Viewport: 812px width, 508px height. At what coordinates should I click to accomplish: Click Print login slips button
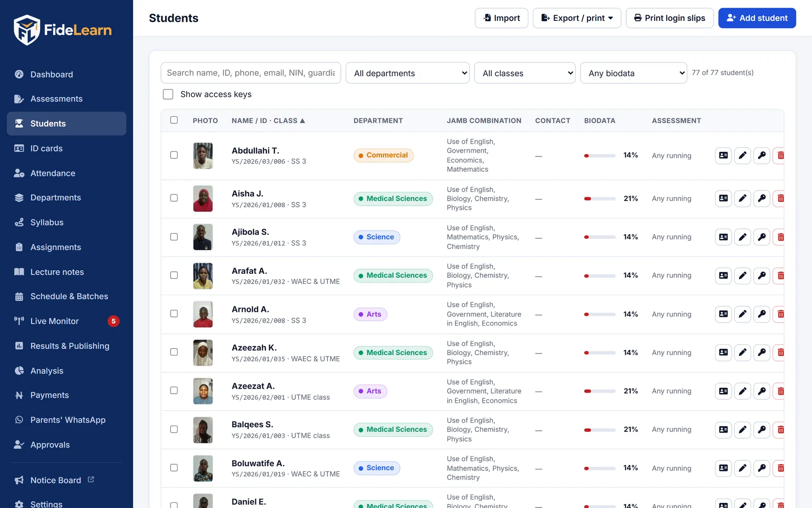click(670, 18)
